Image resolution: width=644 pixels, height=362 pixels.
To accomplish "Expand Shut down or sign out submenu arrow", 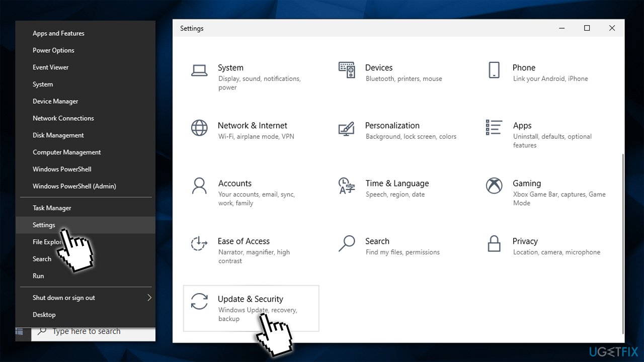I will [149, 298].
